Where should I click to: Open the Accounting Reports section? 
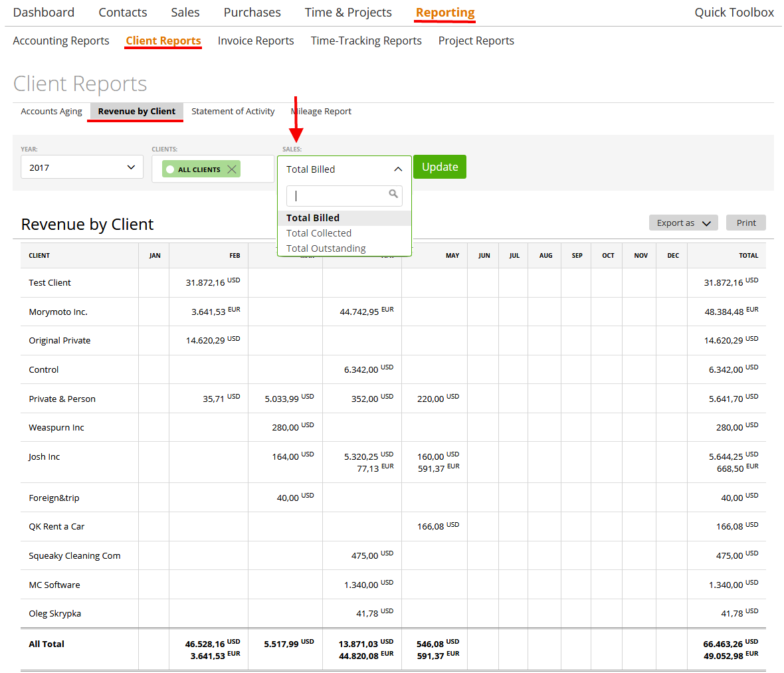60,41
